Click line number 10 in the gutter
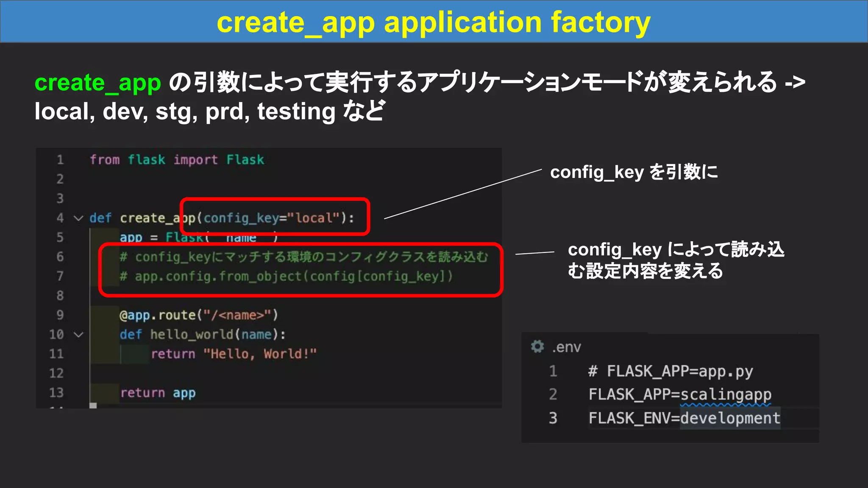The height and width of the screenshot is (488, 868). (x=56, y=335)
